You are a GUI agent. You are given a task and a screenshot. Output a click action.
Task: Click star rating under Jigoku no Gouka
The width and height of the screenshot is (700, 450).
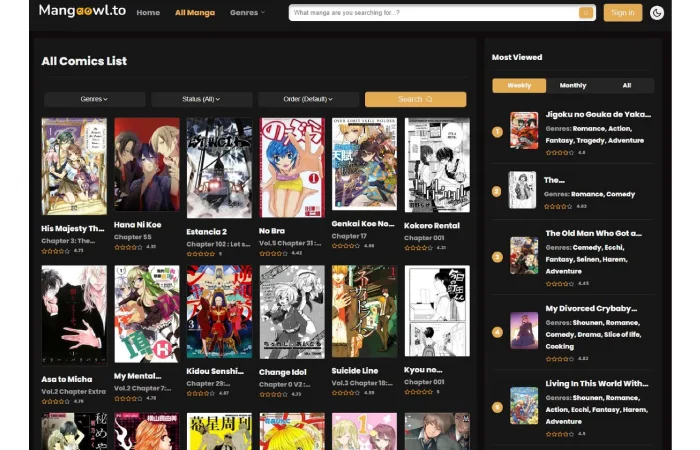coord(560,153)
